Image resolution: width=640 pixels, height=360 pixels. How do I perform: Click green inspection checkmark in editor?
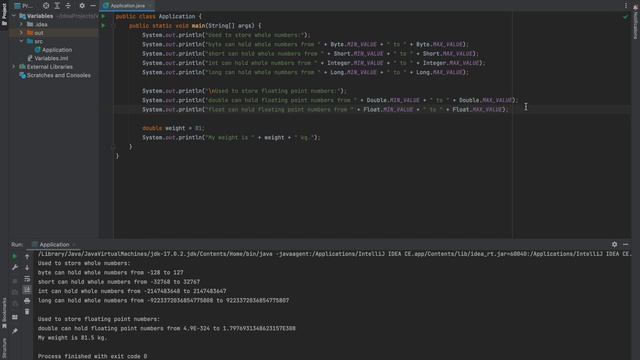click(626, 17)
